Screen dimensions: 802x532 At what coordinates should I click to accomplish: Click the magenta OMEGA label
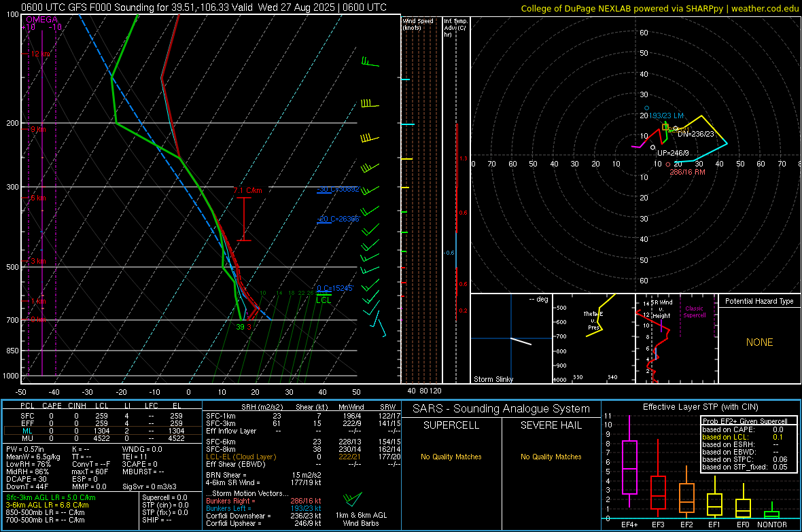click(42, 20)
